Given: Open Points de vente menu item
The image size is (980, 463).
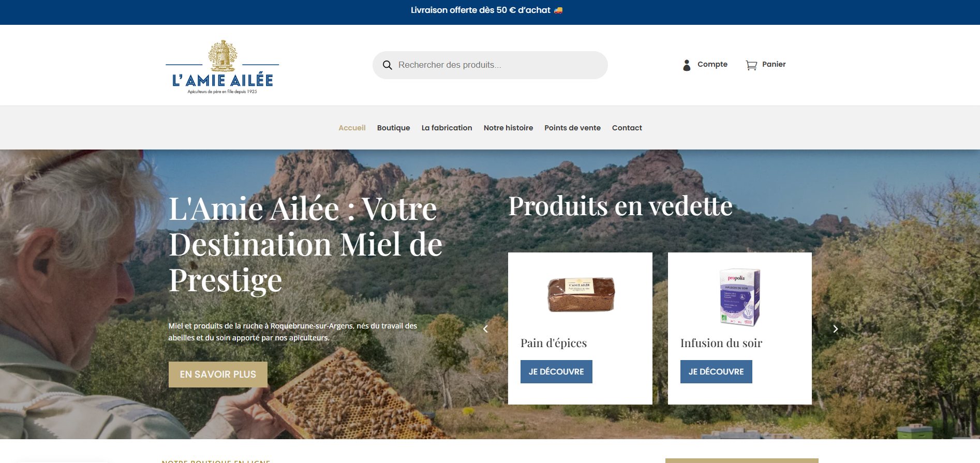Looking at the screenshot, I should [572, 128].
